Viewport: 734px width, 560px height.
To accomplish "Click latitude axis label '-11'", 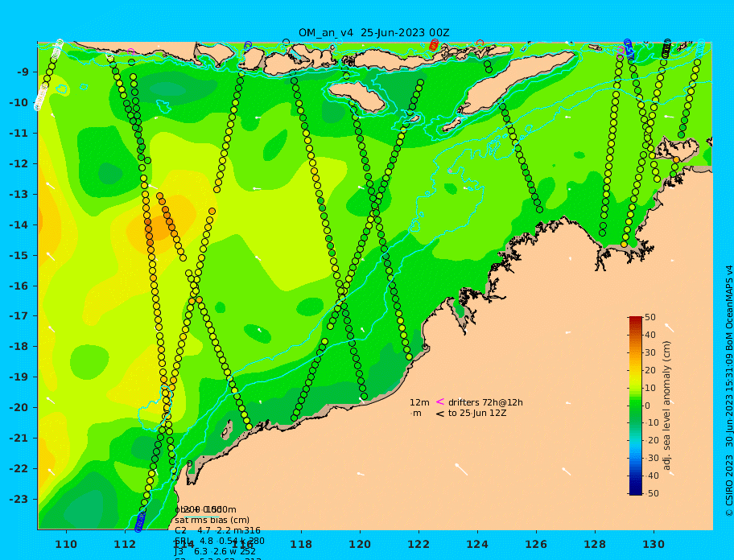I will click(19, 134).
